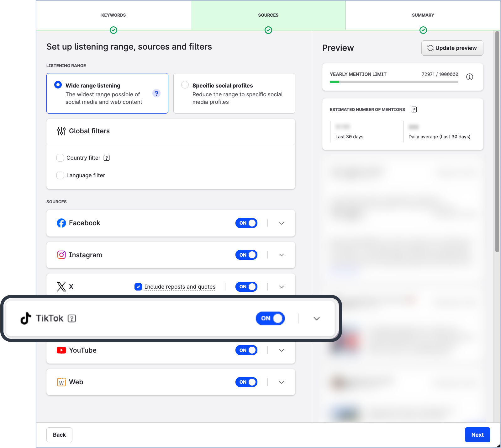Enable the Country filter checkbox
The image size is (501, 448).
[x=60, y=158]
